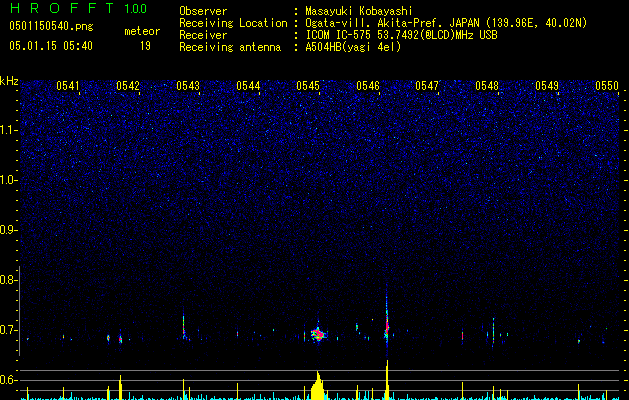Viewport: 629px width, 400px height.
Task: Click the 'Observer' field label
Action: click(203, 11)
